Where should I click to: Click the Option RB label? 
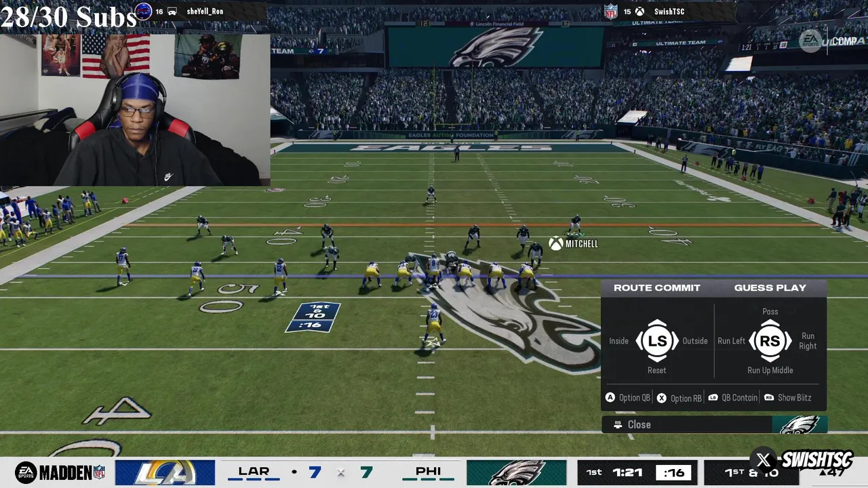click(686, 399)
